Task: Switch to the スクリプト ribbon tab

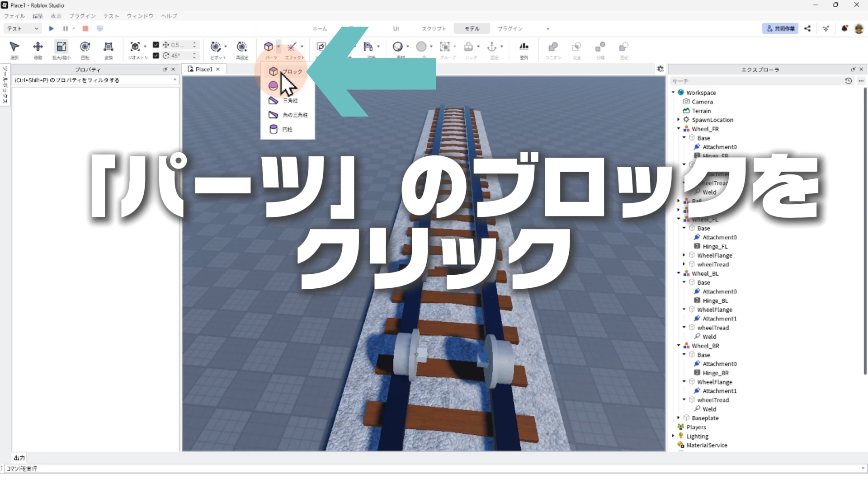Action: click(434, 28)
